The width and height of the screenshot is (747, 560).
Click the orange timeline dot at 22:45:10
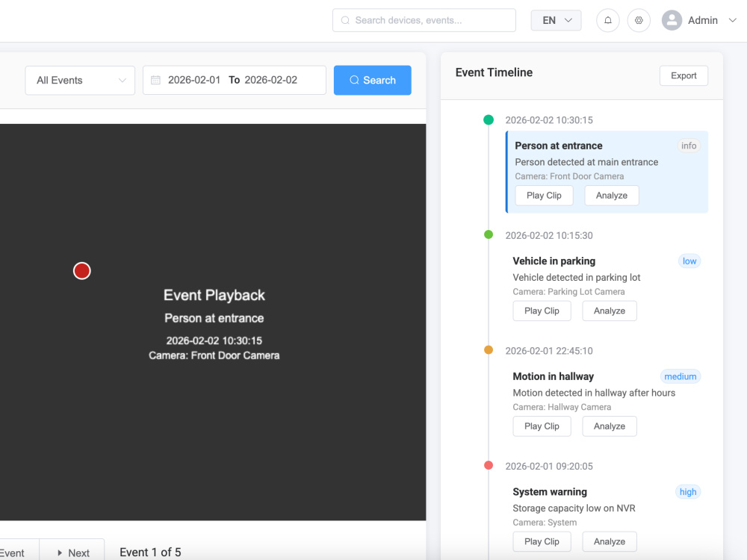[x=489, y=350]
